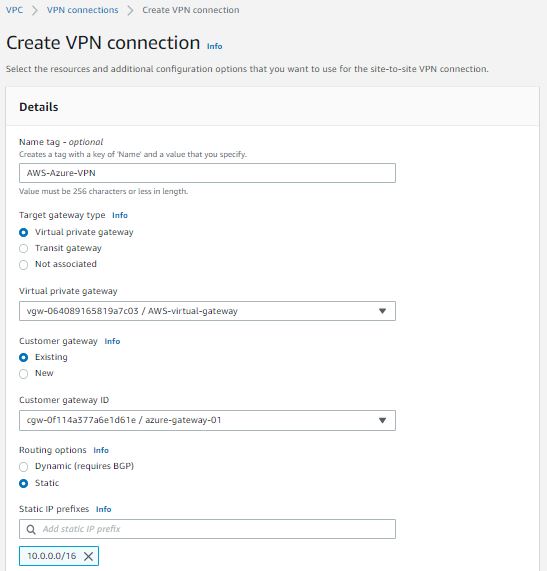Choose New customer gateway option
Image resolution: width=547 pixels, height=571 pixels.
[24, 374]
